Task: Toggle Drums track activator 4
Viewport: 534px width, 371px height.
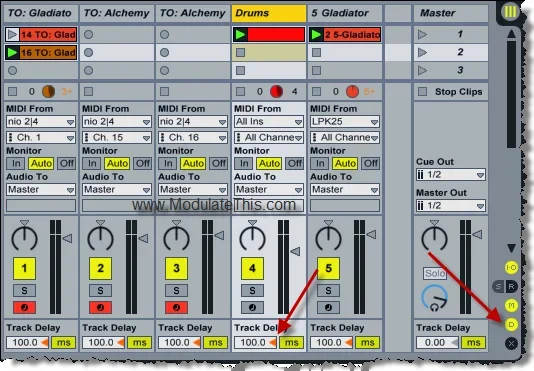Action: (252, 268)
